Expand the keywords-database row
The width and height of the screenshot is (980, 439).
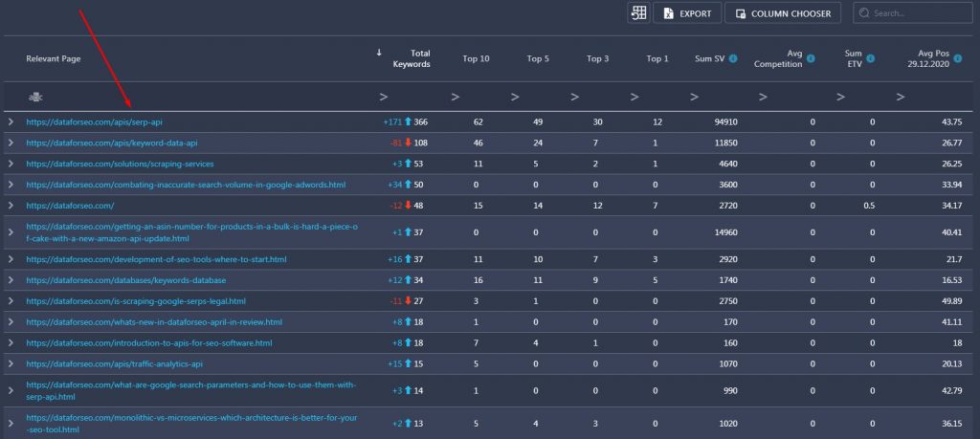tap(11, 280)
